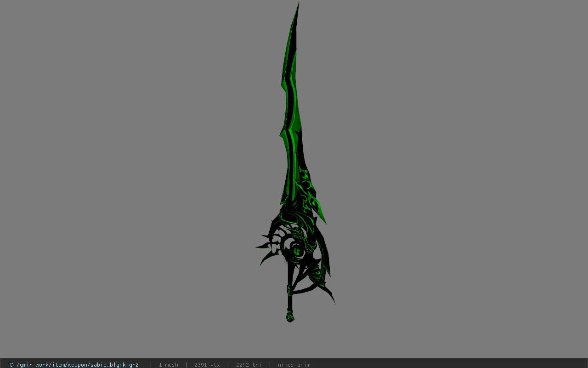Click the pommel at sword bottom
The width and height of the screenshot is (588, 368).
tap(290, 317)
